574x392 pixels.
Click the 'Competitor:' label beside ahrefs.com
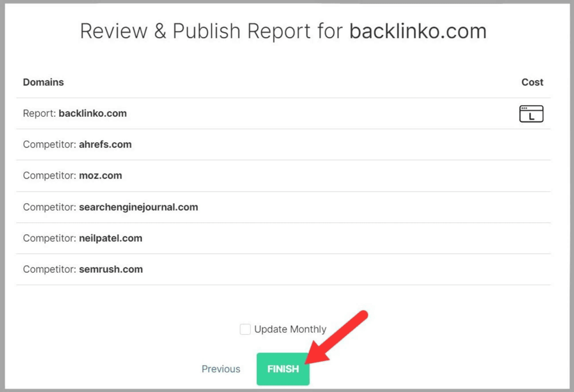pyautogui.click(x=50, y=145)
